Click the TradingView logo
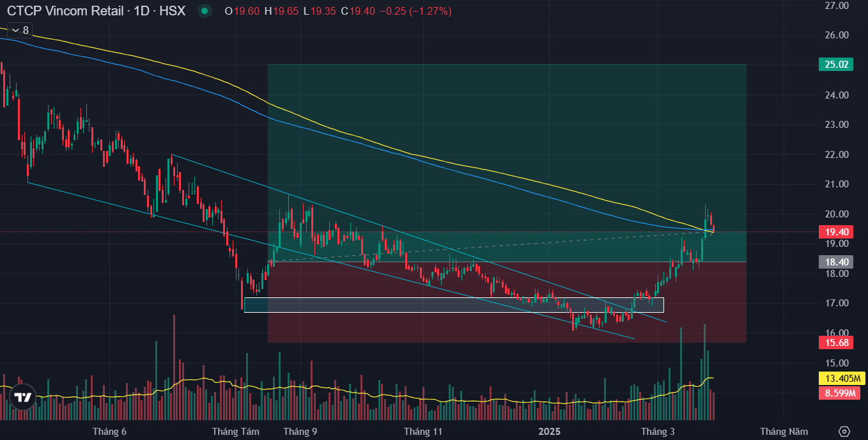The width and height of the screenshot is (868, 440). click(x=23, y=397)
